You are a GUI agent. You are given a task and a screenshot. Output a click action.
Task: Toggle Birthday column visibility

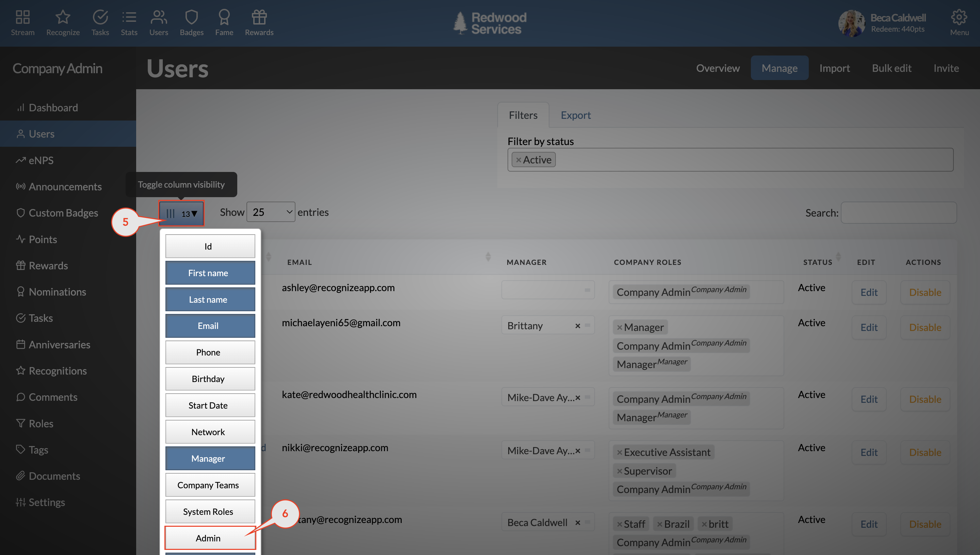(210, 379)
